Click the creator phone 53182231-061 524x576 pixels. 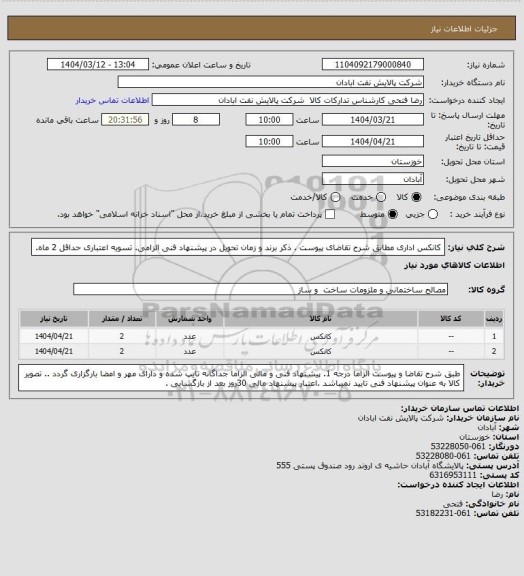click(x=443, y=513)
